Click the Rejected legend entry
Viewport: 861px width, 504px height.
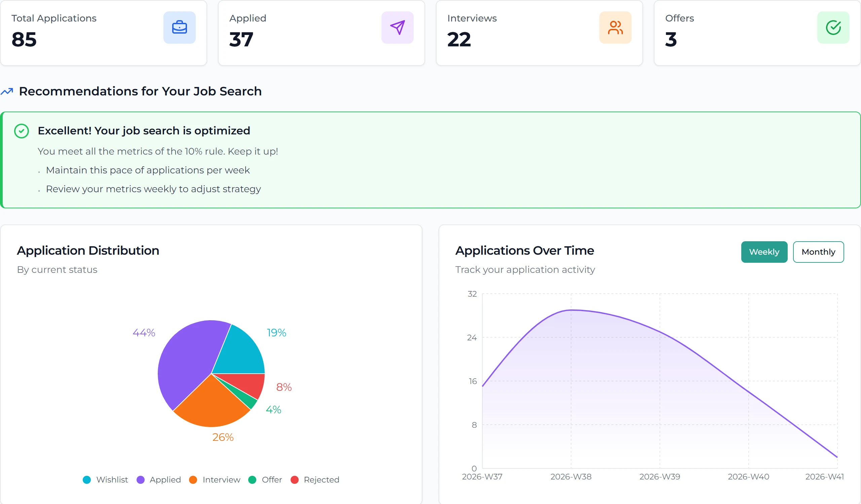pyautogui.click(x=315, y=479)
